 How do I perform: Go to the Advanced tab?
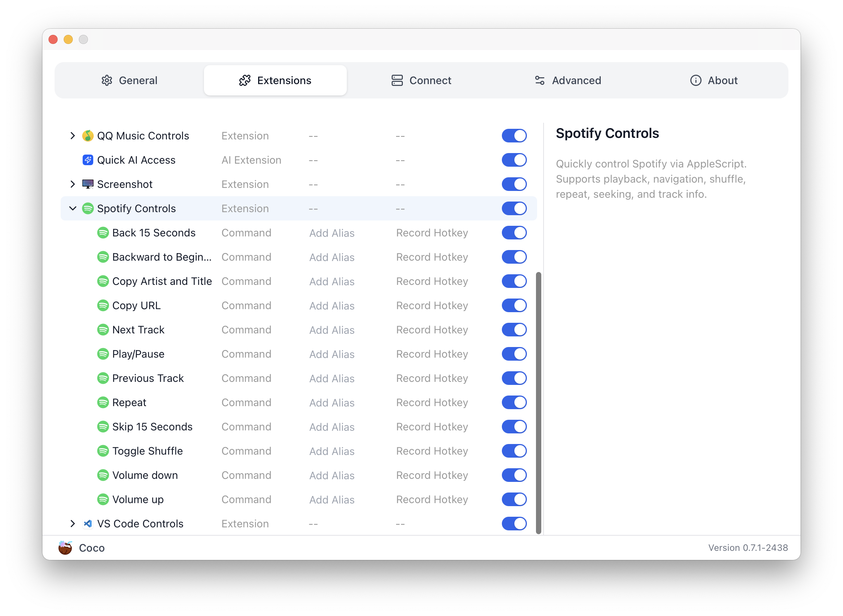(x=567, y=80)
